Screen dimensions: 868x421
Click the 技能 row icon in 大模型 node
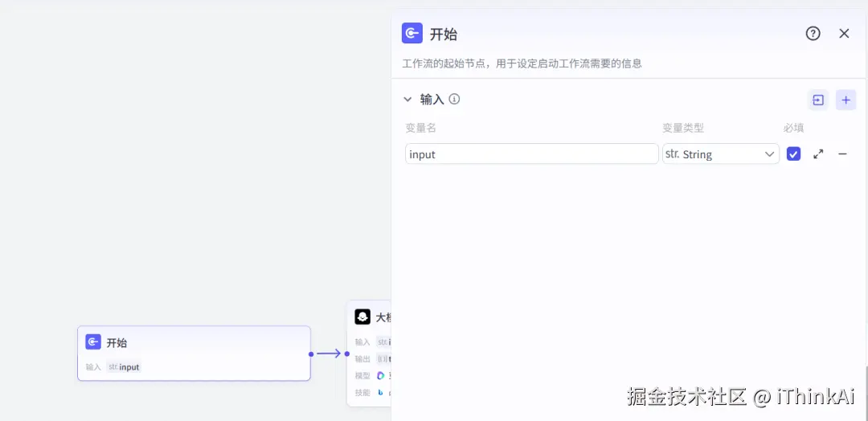coord(380,393)
